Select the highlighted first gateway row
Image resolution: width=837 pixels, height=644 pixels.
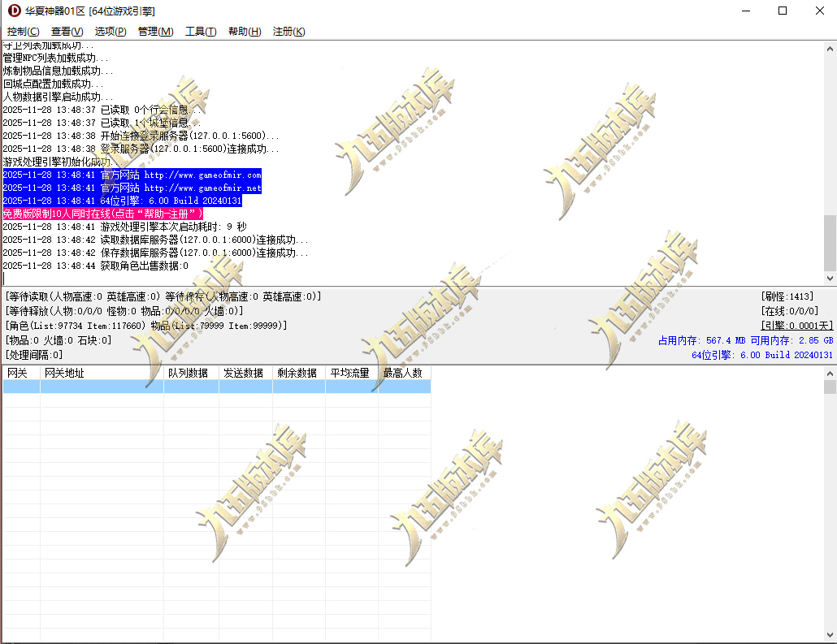click(217, 387)
